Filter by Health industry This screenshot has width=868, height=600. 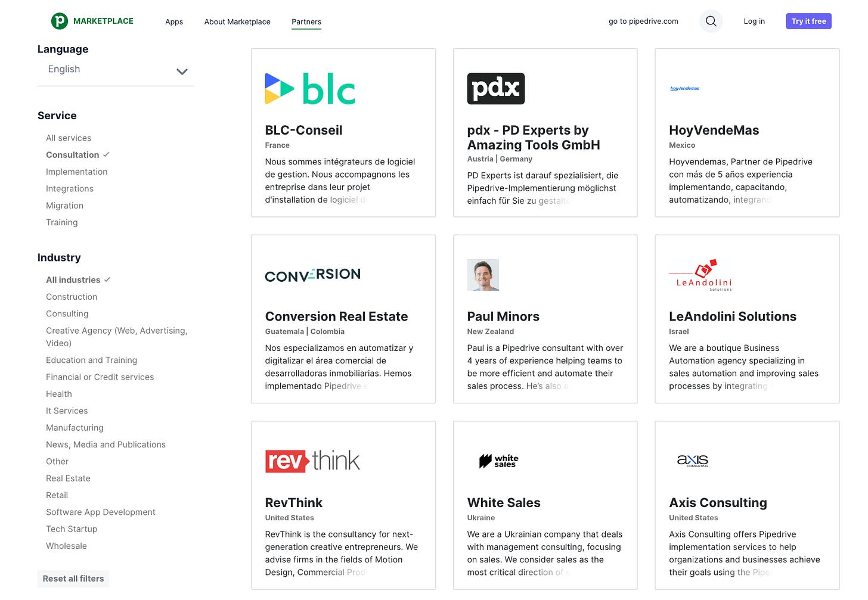(59, 394)
